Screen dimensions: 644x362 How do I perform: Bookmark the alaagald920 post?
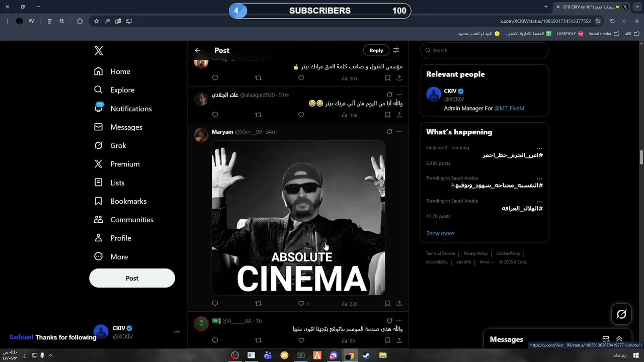387,115
